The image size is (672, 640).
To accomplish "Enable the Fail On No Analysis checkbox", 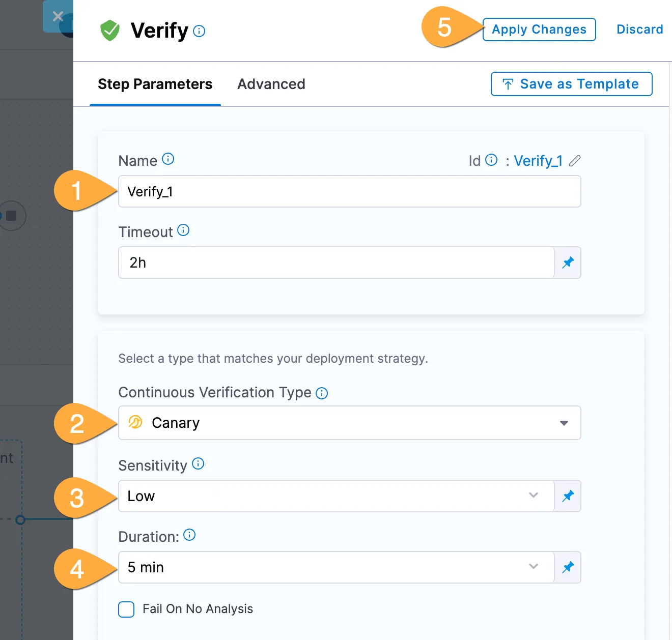I will tap(126, 609).
